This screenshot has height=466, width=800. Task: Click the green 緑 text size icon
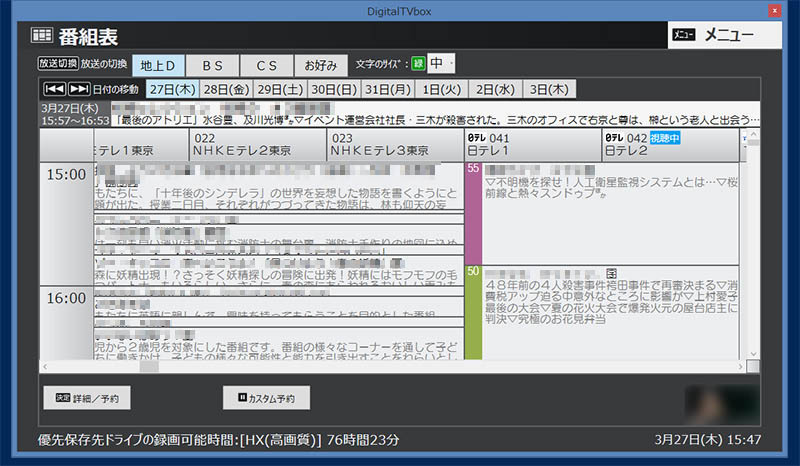tap(418, 64)
